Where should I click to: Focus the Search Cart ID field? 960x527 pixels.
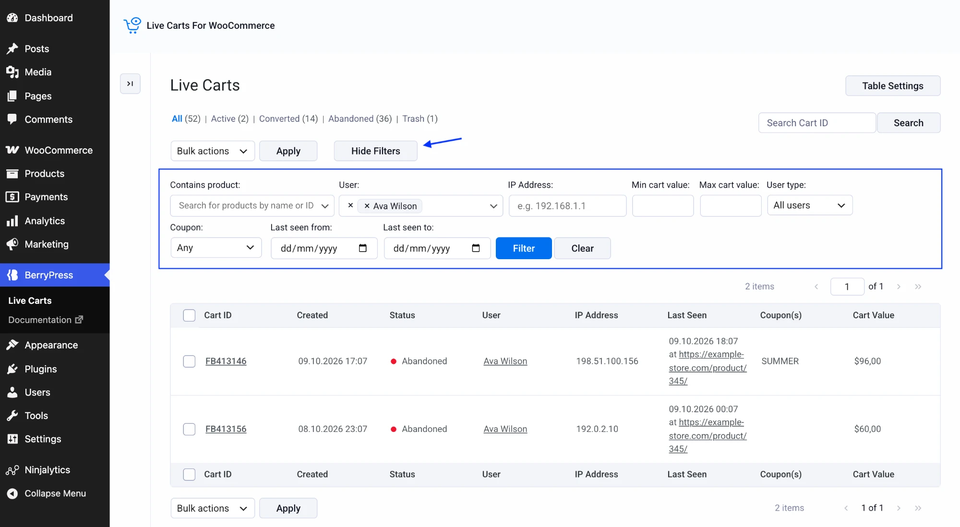(x=817, y=123)
